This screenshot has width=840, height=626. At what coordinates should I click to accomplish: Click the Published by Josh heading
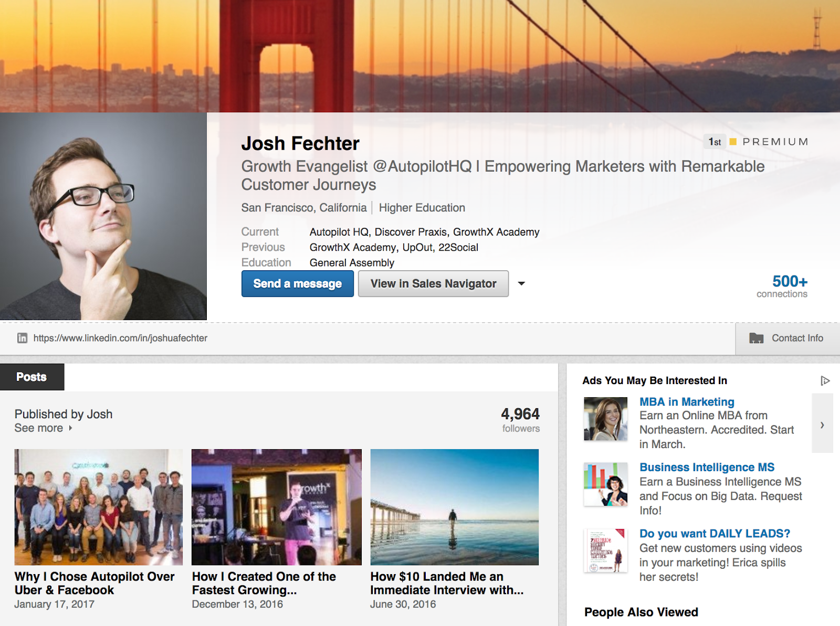click(x=64, y=414)
